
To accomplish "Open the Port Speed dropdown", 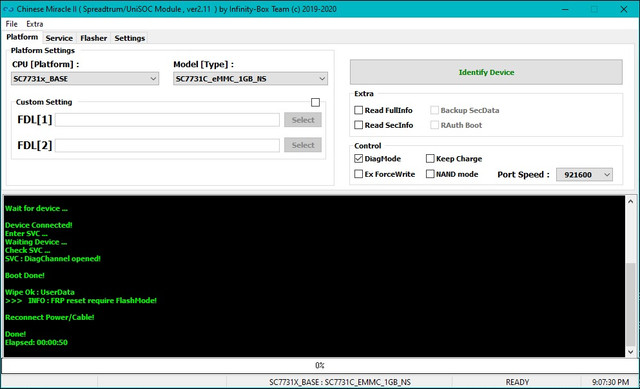I will [584, 175].
